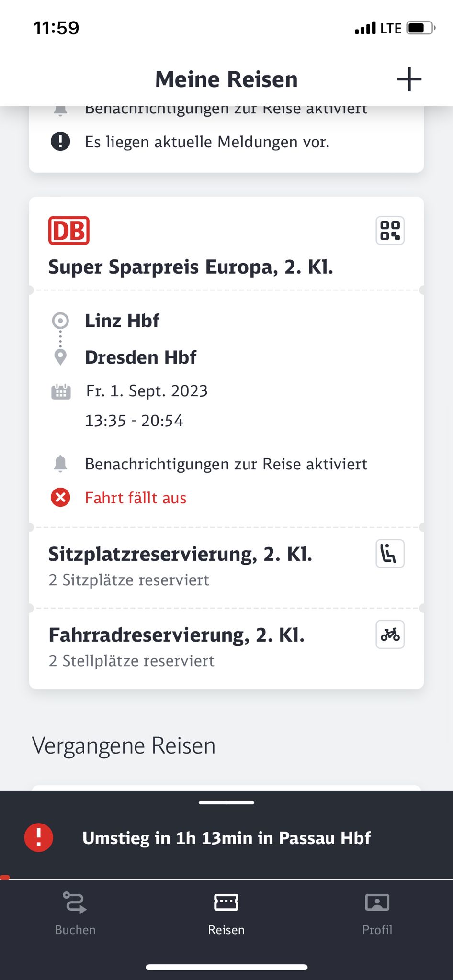Tap the red cancelled-trip cross icon
Screen dimensions: 453x980
coord(60,498)
